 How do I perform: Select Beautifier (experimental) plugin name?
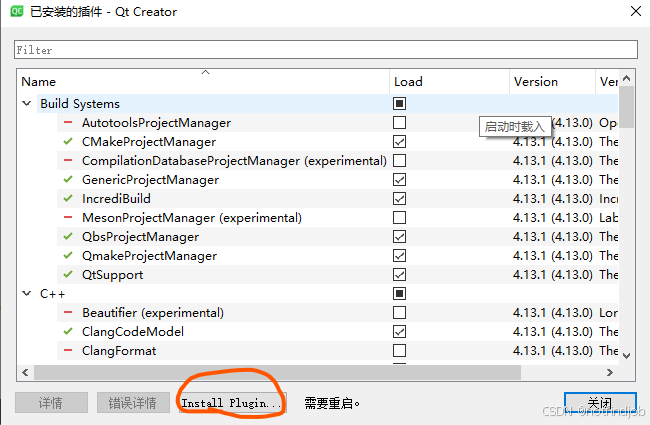point(153,313)
